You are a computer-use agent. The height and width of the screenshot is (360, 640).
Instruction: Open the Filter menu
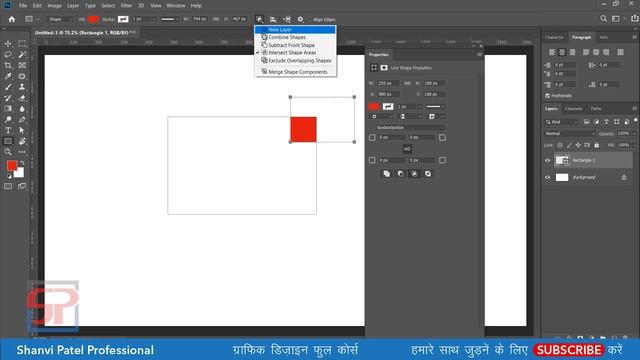click(x=126, y=6)
